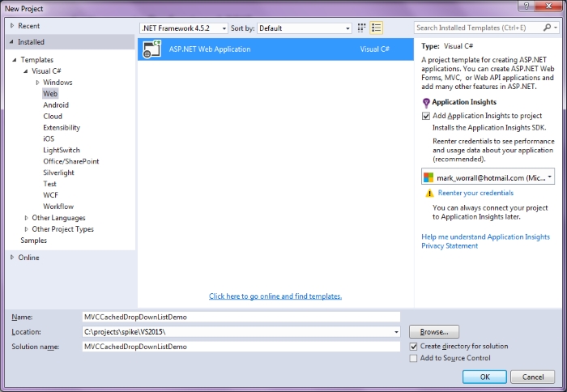Select the Silverlight category
Image resolution: width=567 pixels, height=392 pixels.
pyautogui.click(x=58, y=173)
